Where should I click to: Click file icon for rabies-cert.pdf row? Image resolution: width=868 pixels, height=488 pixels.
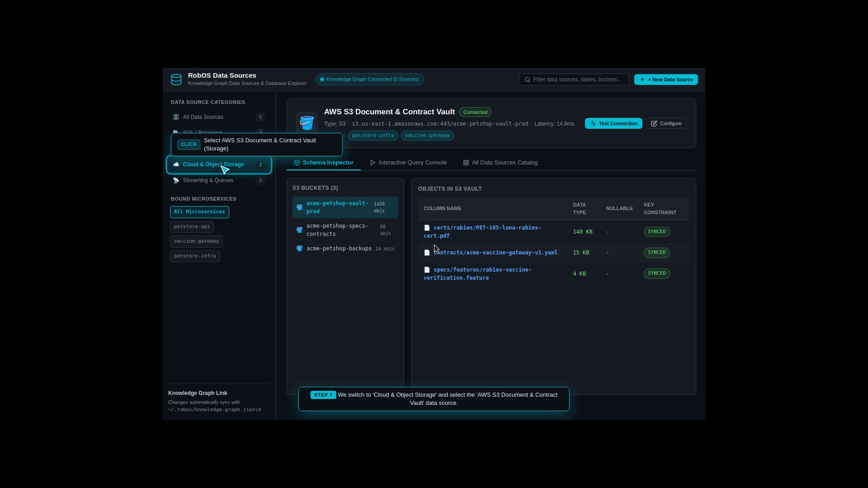[427, 228]
